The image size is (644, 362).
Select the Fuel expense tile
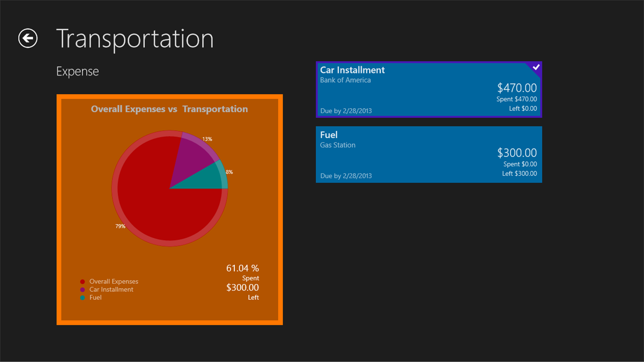tap(428, 155)
